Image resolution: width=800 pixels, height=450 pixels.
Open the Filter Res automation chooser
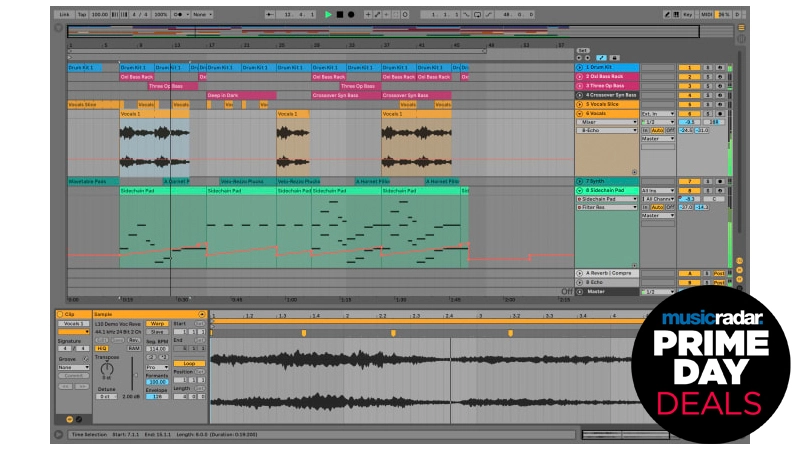(607, 207)
